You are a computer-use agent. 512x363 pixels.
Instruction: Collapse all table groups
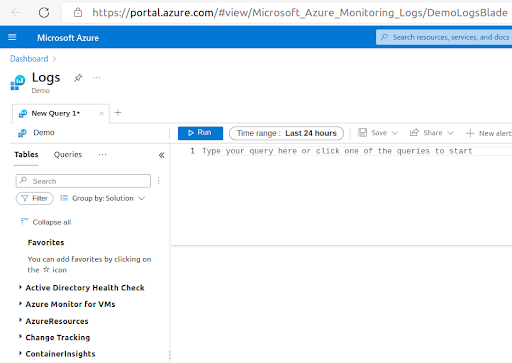[x=46, y=222]
